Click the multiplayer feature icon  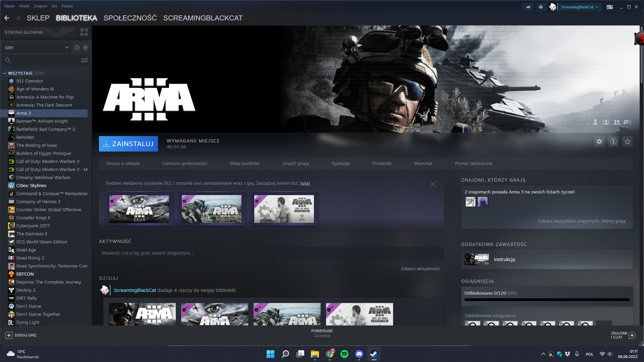[606, 122]
